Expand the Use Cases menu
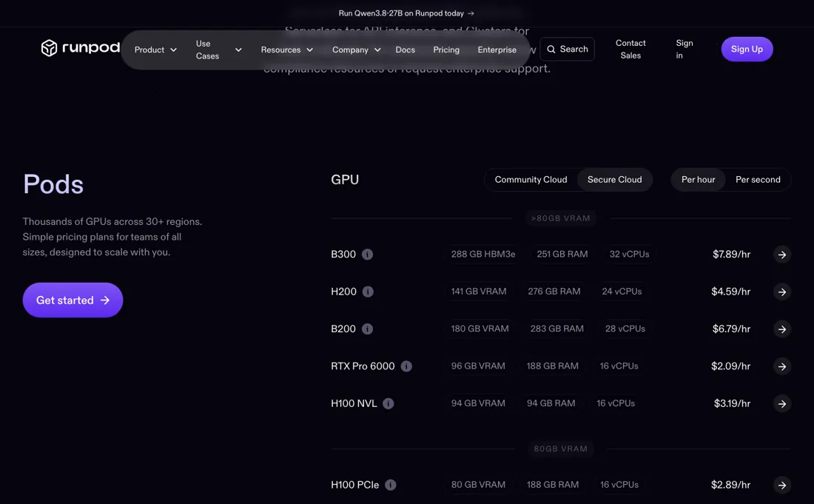Viewport: 814px width, 504px height. click(x=218, y=50)
